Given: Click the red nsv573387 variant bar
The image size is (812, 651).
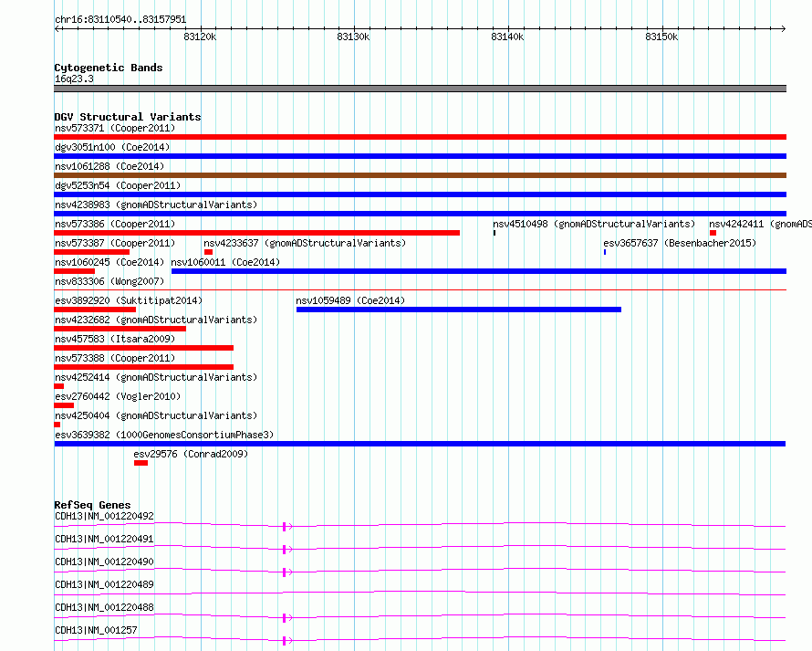Looking at the screenshot, I should (x=91, y=252).
